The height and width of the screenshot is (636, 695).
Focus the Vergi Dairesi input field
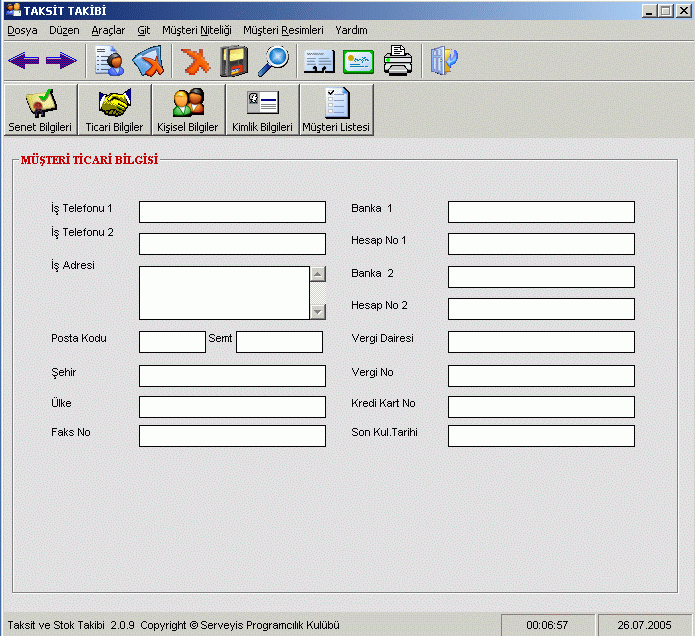coord(541,342)
